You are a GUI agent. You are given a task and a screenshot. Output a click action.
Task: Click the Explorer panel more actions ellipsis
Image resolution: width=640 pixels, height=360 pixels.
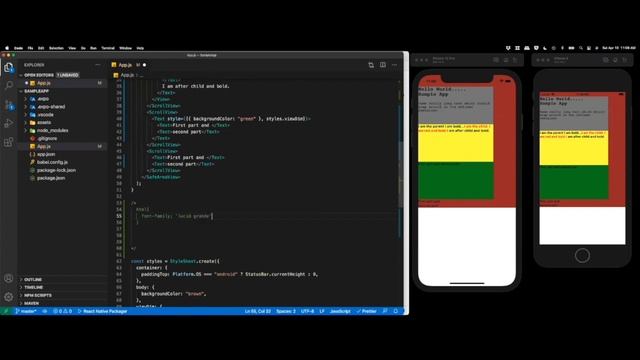(98, 65)
